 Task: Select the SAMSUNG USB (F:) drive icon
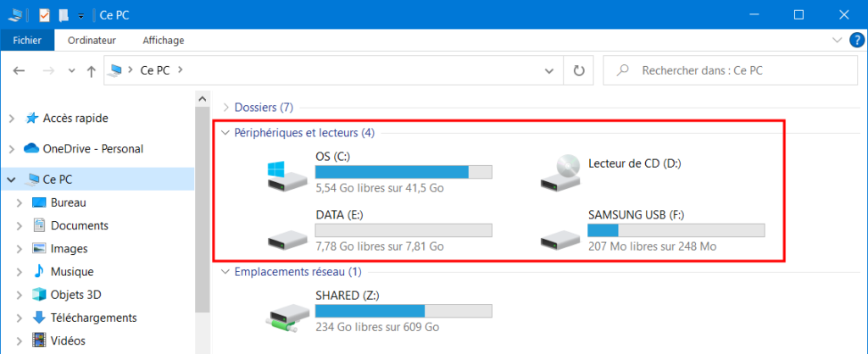point(560,237)
